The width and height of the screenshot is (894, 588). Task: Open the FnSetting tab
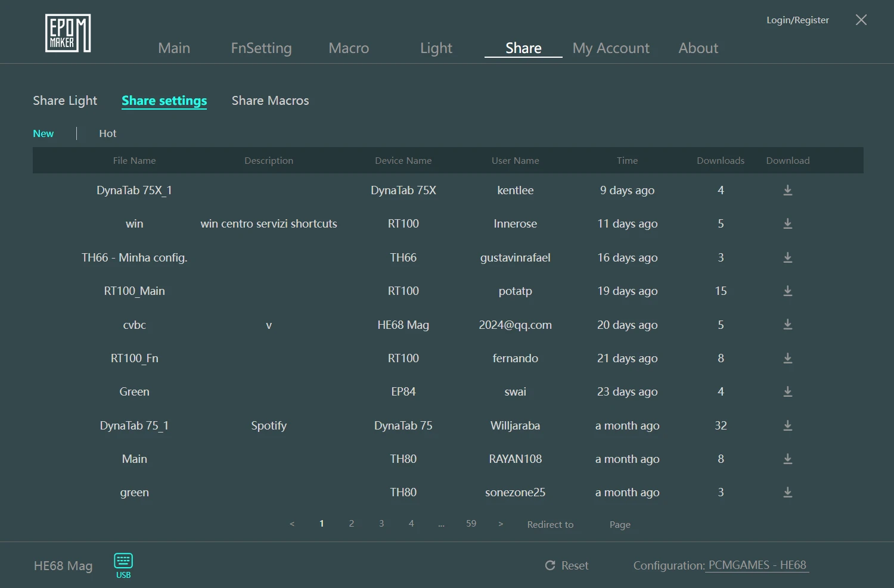tap(261, 48)
